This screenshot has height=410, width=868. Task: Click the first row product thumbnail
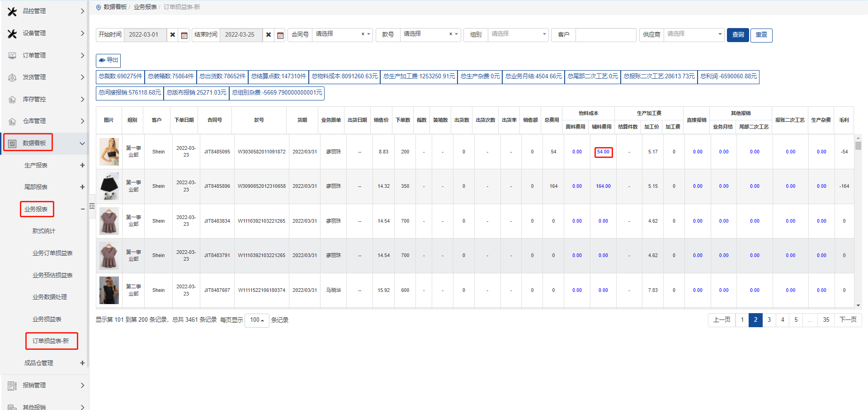point(109,152)
